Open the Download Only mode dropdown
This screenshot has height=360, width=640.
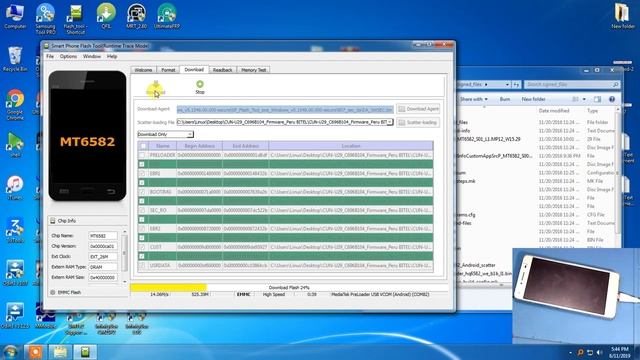pyautogui.click(x=165, y=134)
